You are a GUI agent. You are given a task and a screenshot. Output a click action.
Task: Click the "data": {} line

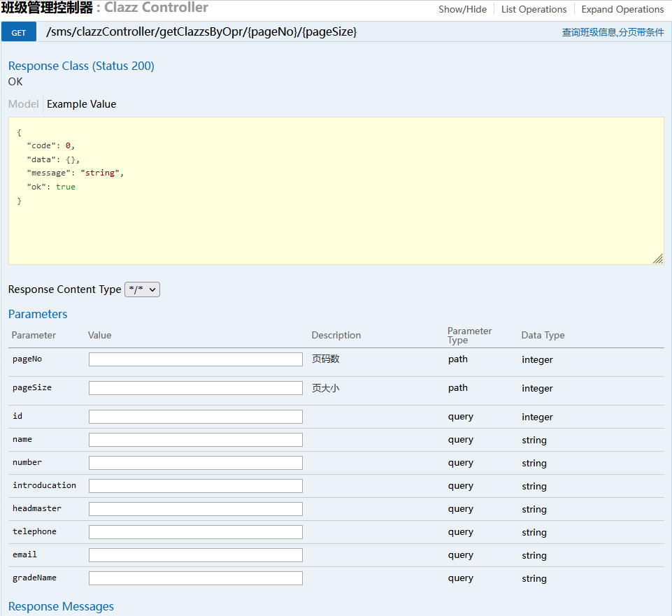[53, 159]
